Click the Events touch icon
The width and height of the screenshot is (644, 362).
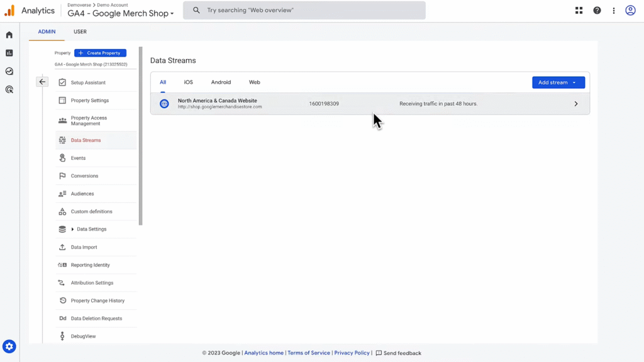(x=62, y=158)
